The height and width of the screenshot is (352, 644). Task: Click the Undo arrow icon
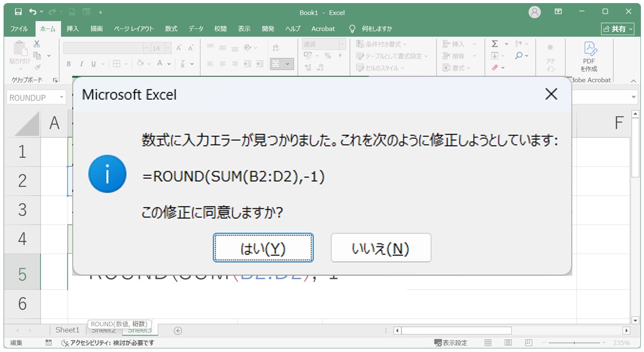tap(33, 12)
